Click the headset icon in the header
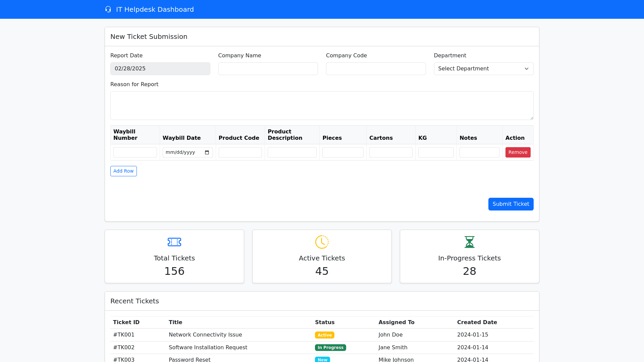644x362 pixels. pyautogui.click(x=108, y=9)
